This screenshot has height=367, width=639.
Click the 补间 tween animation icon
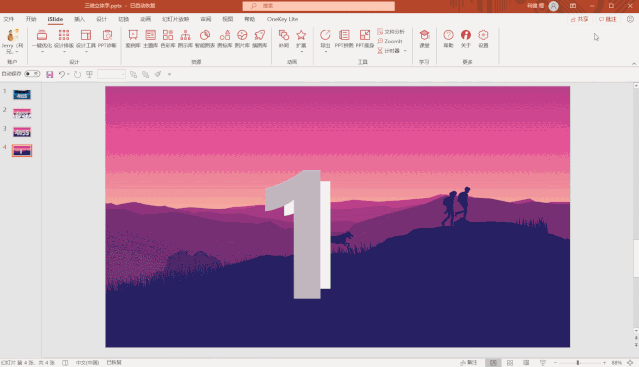pos(284,39)
